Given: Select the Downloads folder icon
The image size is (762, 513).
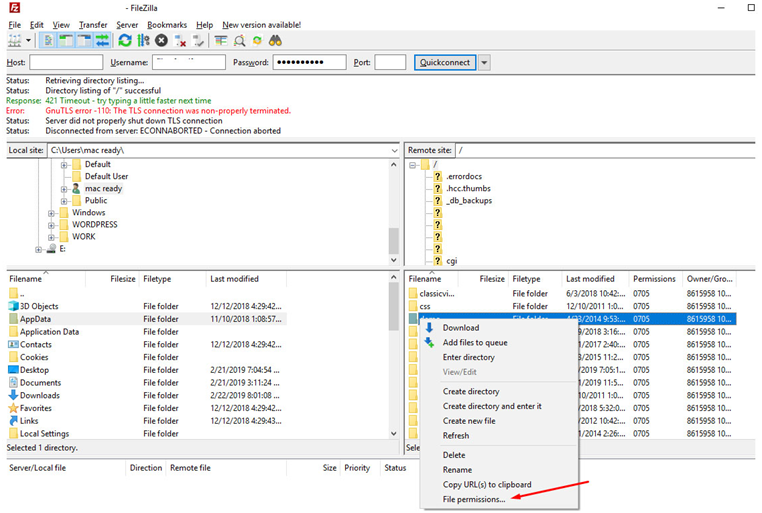Looking at the screenshot, I should tap(13, 395).
